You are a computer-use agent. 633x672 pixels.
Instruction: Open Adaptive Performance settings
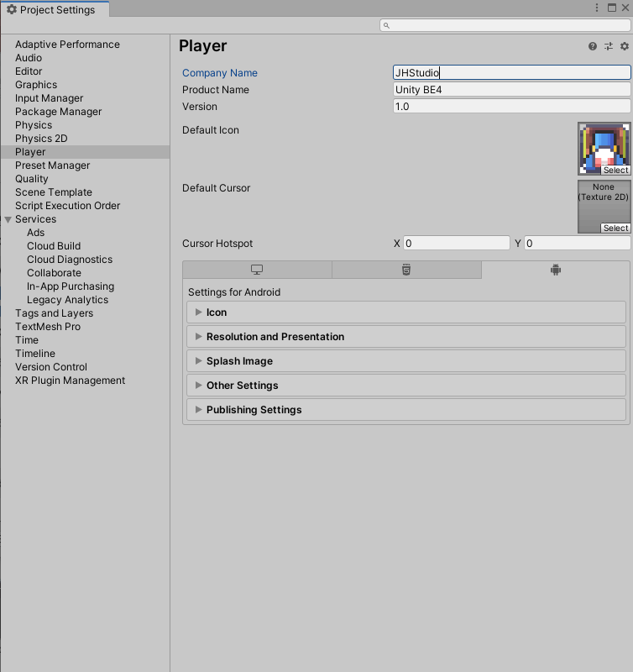(x=67, y=45)
